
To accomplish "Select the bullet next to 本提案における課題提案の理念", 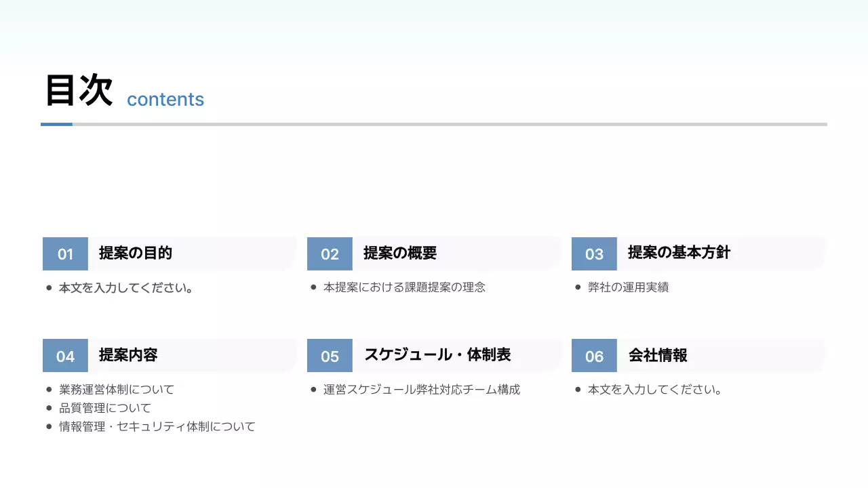I will click(312, 287).
